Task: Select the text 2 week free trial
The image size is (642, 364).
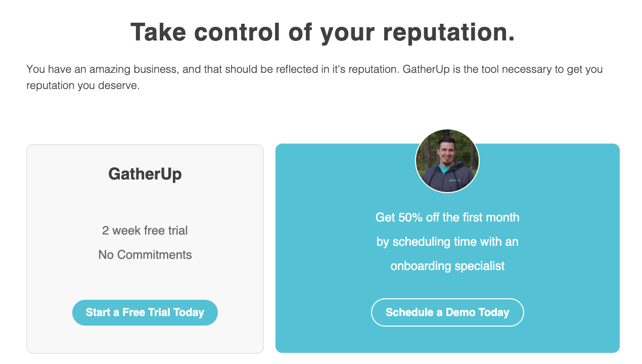Action: point(145,230)
